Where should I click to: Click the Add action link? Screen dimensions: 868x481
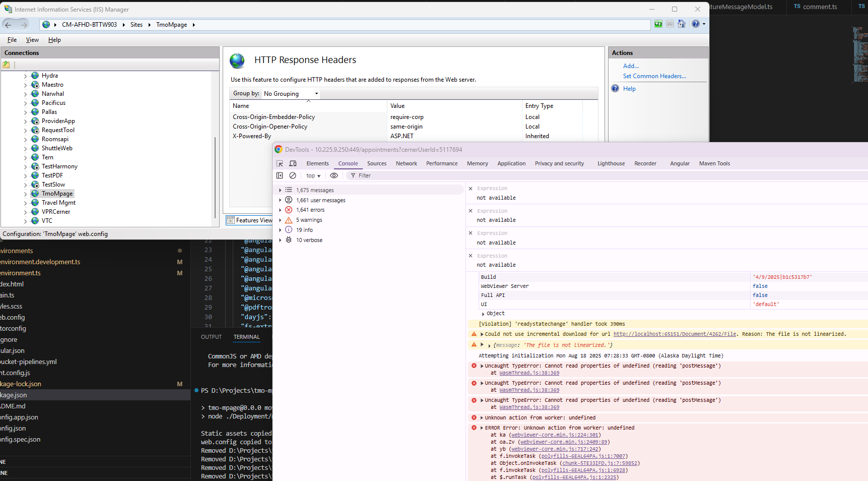tap(631, 66)
